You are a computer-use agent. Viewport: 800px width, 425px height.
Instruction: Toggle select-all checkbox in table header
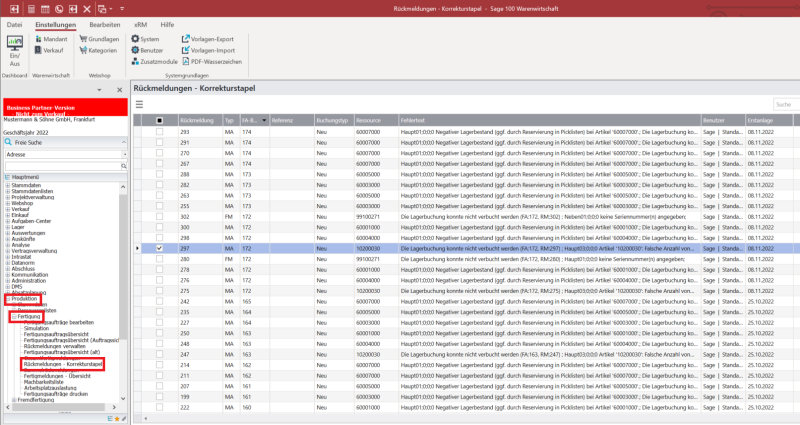point(158,120)
